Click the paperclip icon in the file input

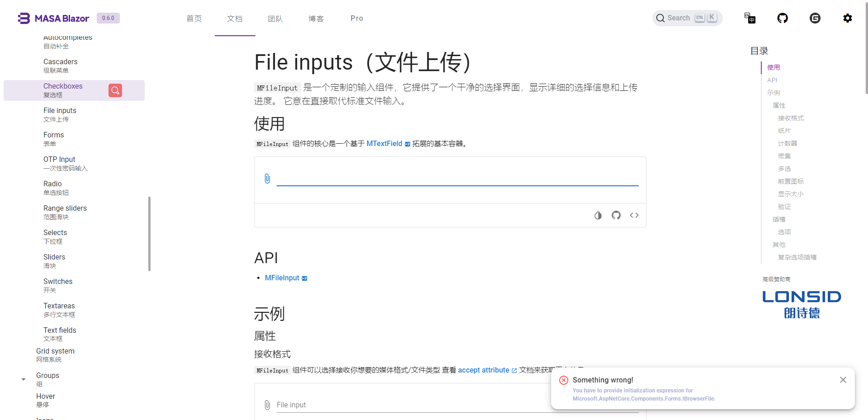pos(267,179)
